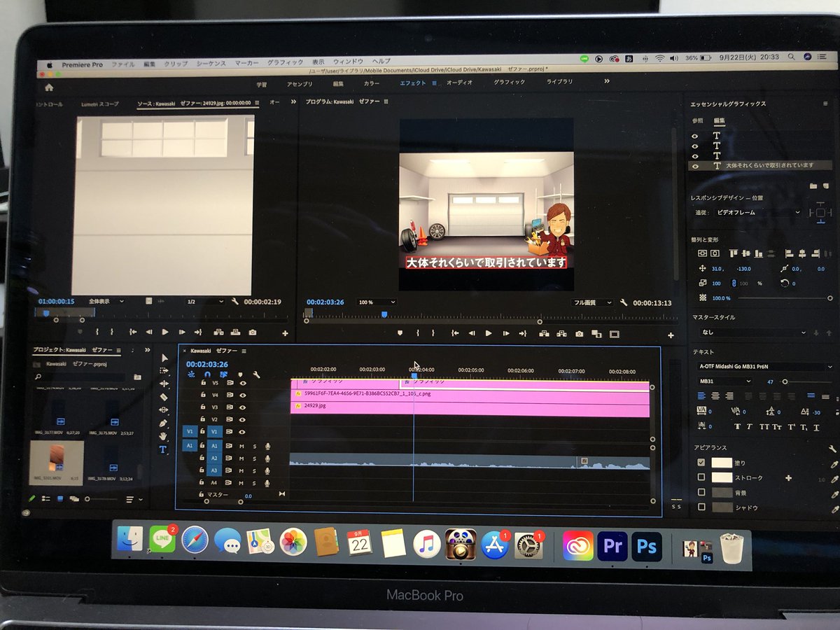Enable the シャドウ shadow checkbox

[x=701, y=507]
